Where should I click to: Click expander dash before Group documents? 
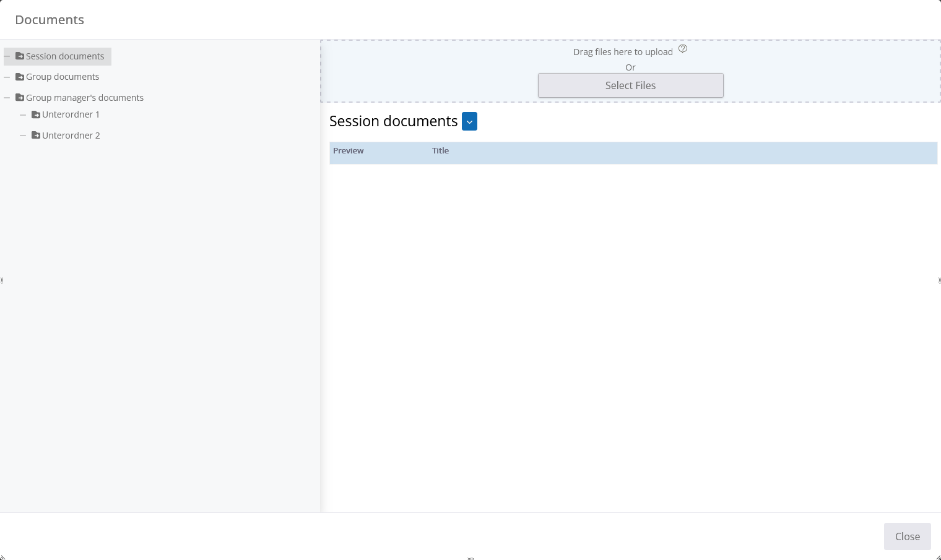point(7,77)
